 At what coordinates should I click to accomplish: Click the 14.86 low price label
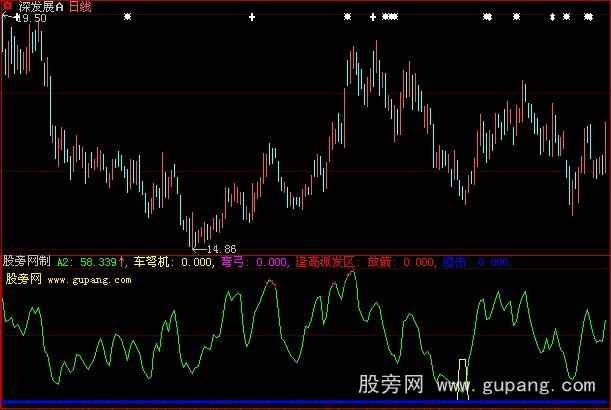click(221, 249)
